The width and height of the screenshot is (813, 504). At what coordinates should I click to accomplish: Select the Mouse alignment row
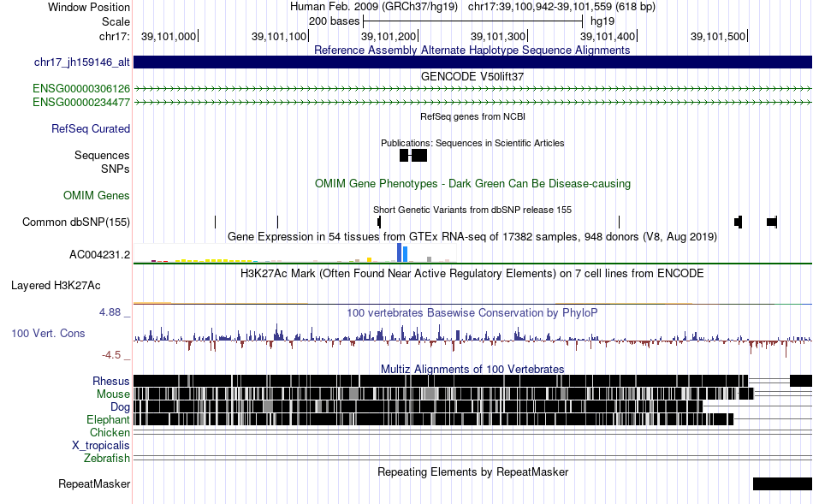(x=473, y=394)
